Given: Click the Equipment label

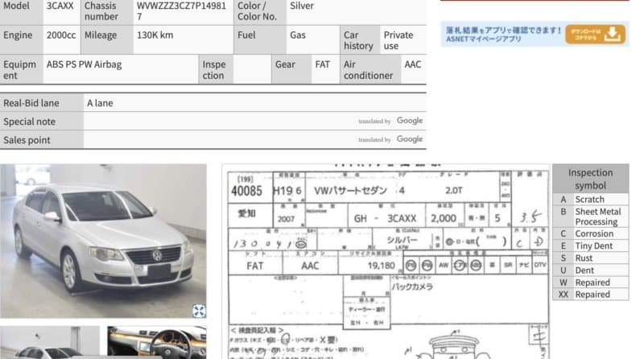Looking at the screenshot, I should 19,70.
